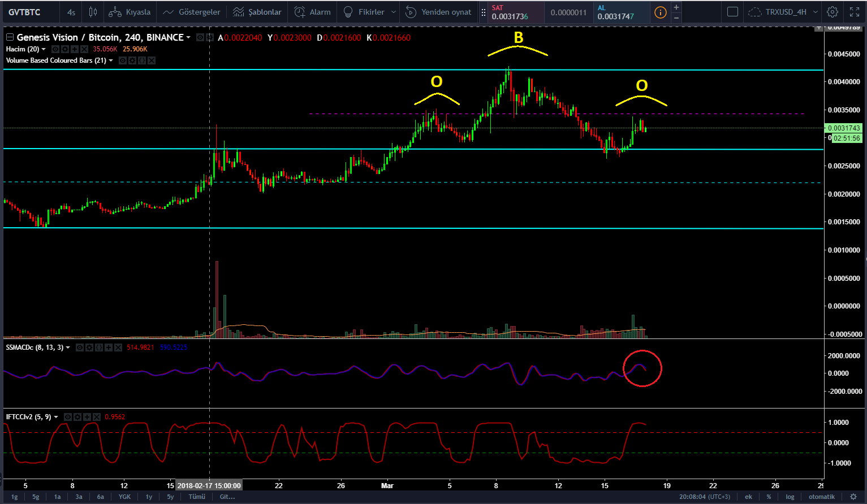Toggle otomatik auto scale
The image size is (867, 504).
[x=822, y=497]
